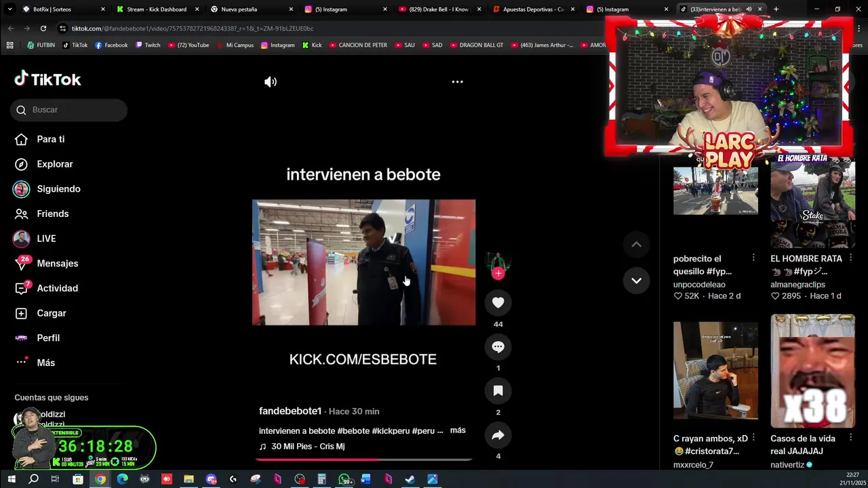Open the Actividad notifications
This screenshot has height=488, width=868.
pos(46,288)
